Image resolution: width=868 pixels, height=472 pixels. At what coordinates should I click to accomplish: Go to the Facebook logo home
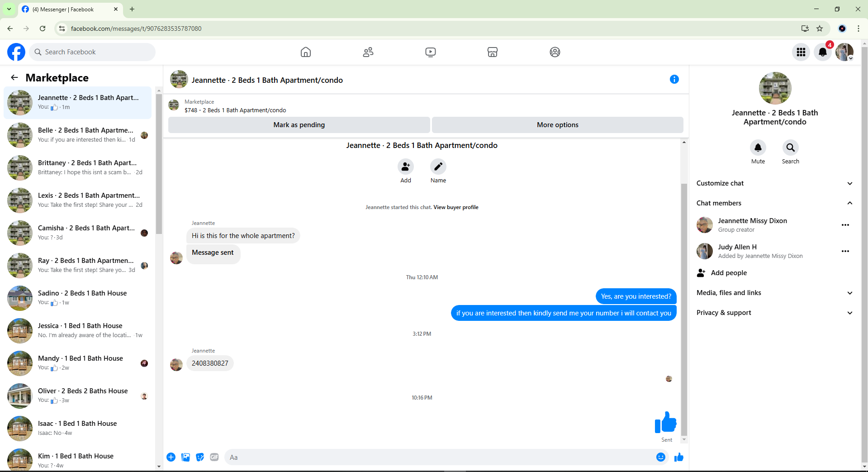tap(16, 52)
